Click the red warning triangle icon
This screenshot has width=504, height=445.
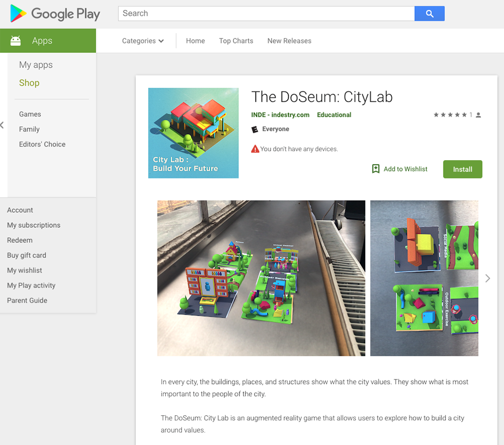(x=255, y=149)
